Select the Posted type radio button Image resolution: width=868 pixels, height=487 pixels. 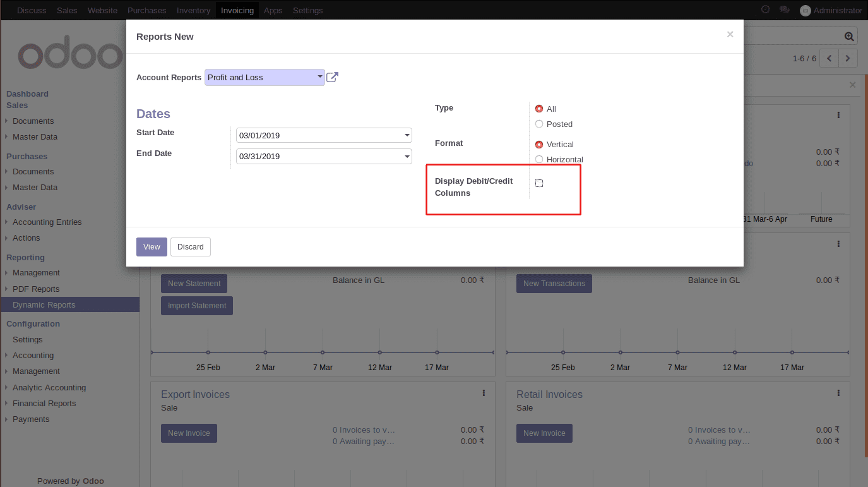[x=539, y=124]
